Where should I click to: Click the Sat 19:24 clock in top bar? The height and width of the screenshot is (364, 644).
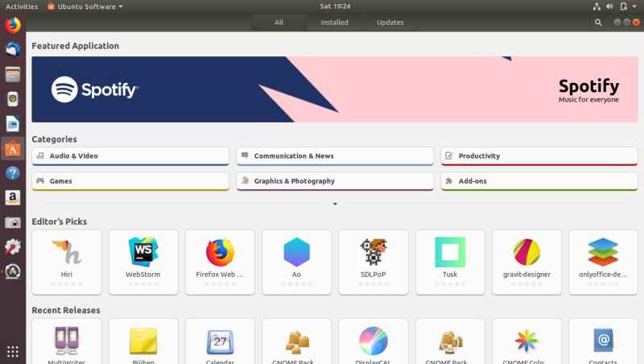tap(321, 6)
